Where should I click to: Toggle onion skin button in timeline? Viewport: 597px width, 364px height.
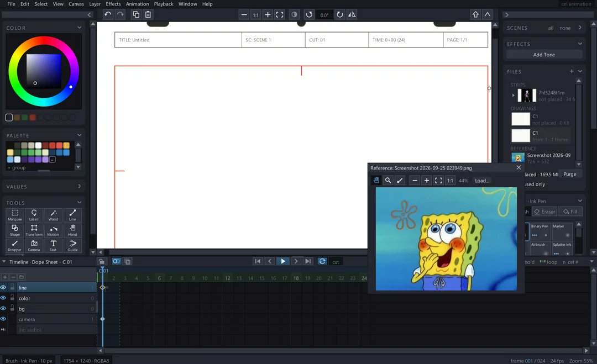click(x=116, y=261)
